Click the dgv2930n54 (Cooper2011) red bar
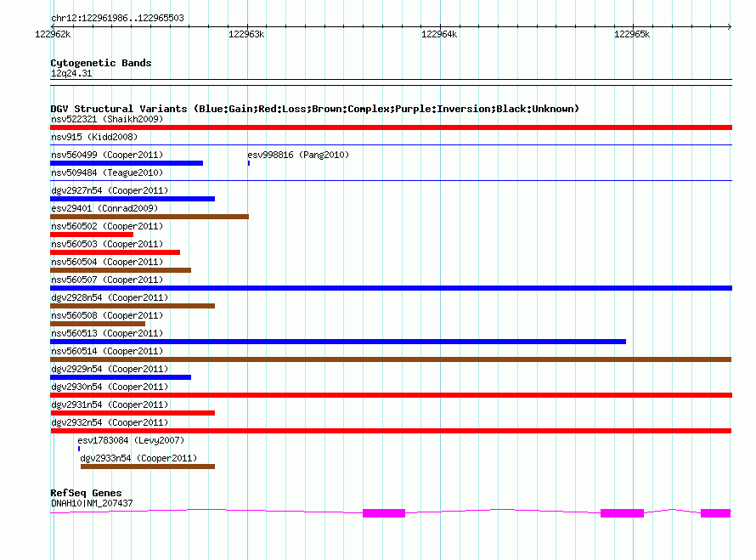Viewport: 756px width, 560px height. tap(391, 395)
